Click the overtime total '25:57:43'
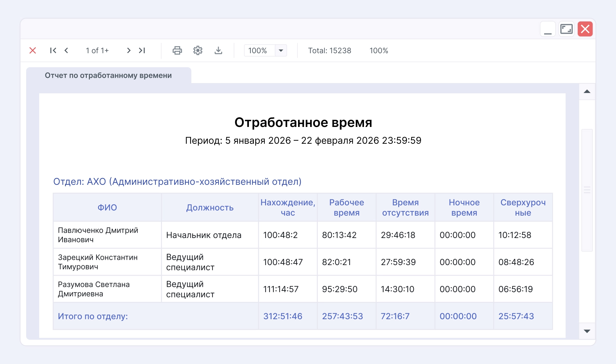The height and width of the screenshot is (364, 616). pos(516,316)
